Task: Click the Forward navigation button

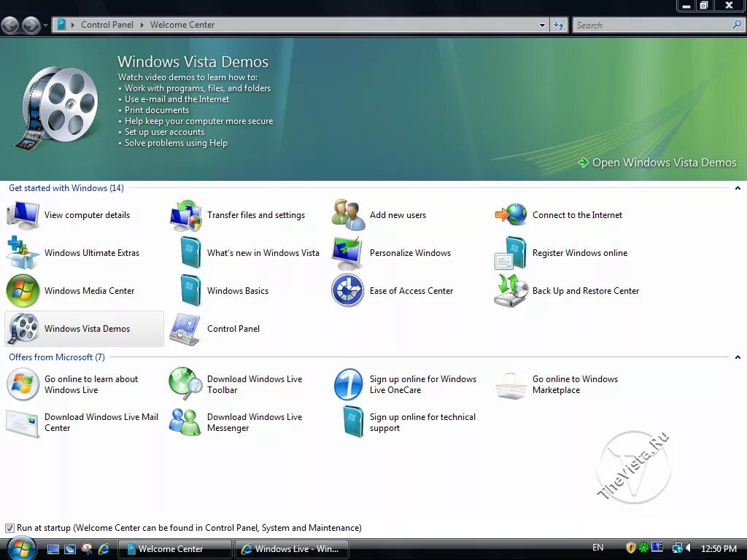Action: [x=31, y=25]
